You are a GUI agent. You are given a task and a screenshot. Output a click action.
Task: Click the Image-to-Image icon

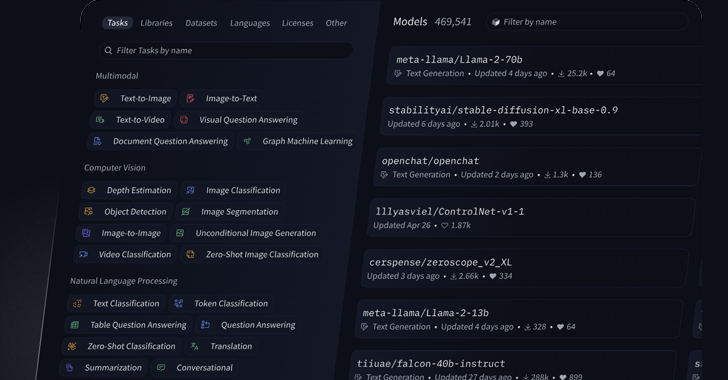pyautogui.click(x=86, y=233)
